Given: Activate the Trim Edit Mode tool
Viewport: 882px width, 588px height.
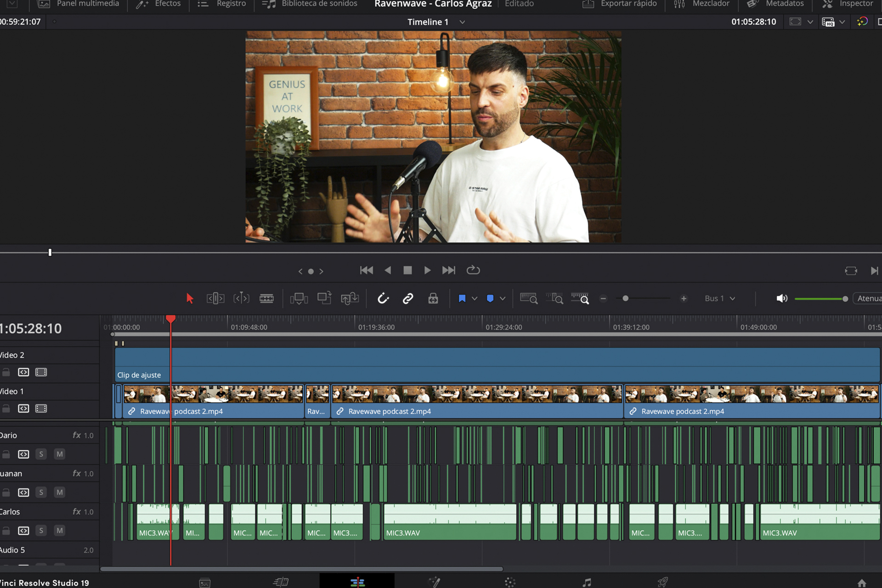Looking at the screenshot, I should pyautogui.click(x=215, y=299).
